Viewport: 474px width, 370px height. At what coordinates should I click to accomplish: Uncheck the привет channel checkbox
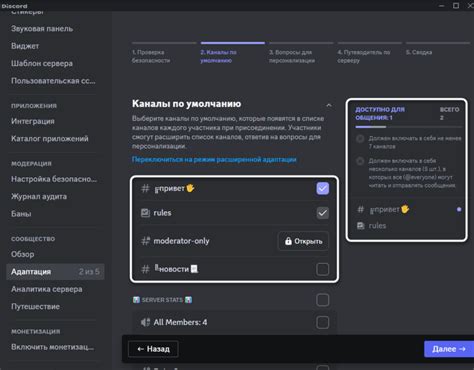322,188
